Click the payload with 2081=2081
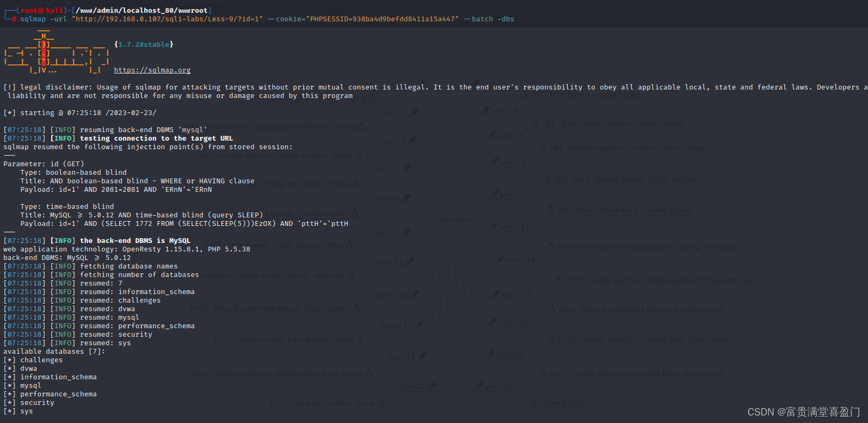 pos(116,190)
